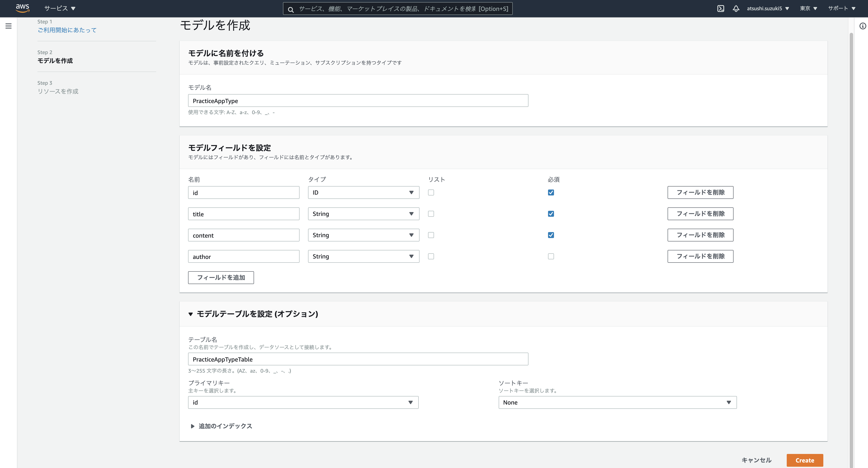Open the サービス menu
Screen dimensions: 868x468
(x=60, y=9)
